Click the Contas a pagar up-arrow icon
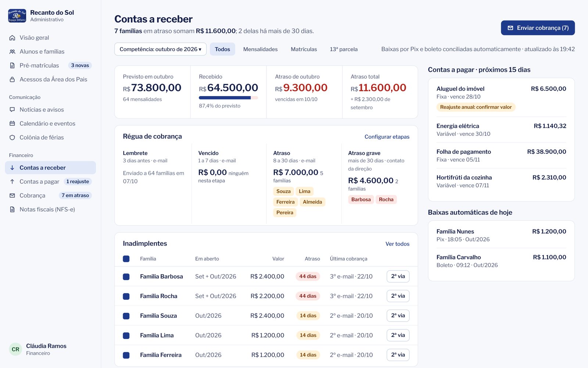 [x=12, y=181]
